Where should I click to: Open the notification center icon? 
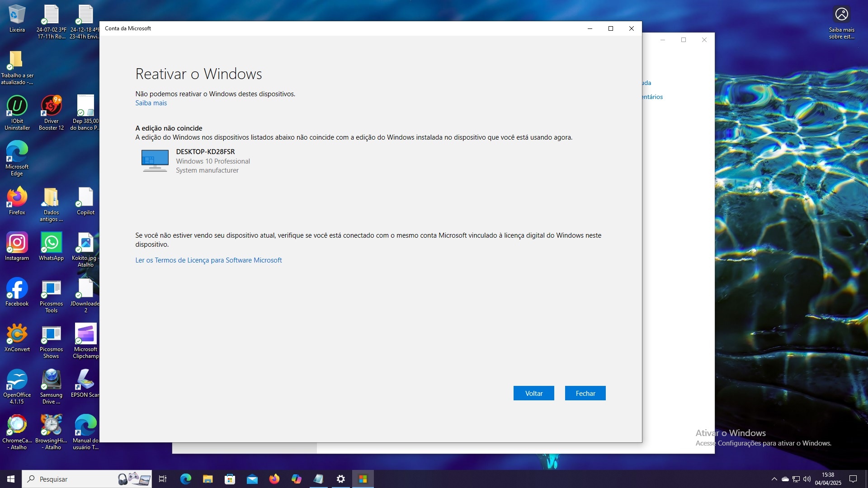[x=853, y=479]
